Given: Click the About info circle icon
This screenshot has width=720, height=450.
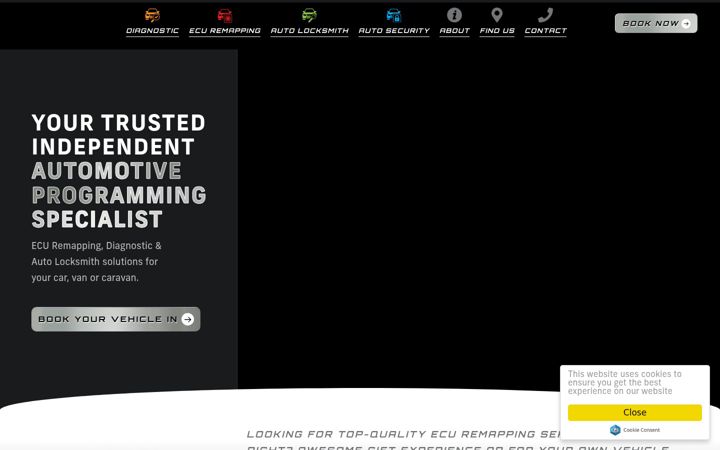Looking at the screenshot, I should pos(454,15).
